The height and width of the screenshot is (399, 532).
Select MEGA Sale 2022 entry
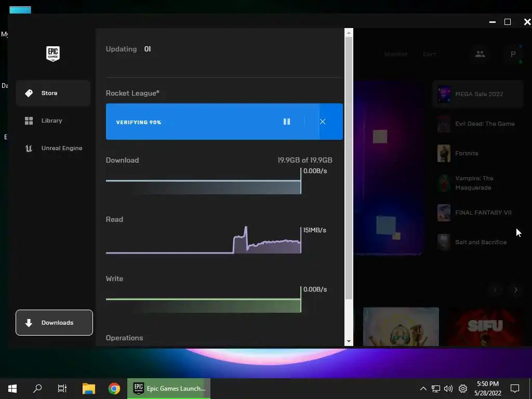click(x=478, y=94)
